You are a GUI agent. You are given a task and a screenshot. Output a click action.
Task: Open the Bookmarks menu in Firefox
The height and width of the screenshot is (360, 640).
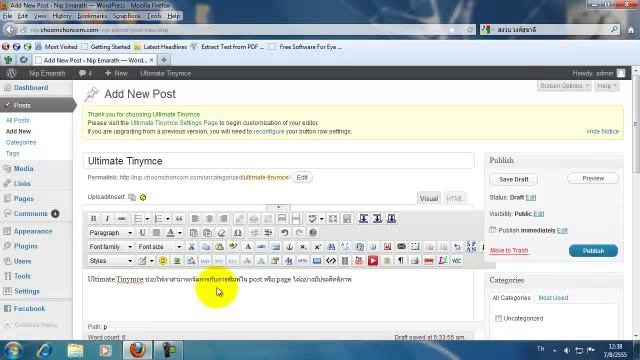point(92,16)
